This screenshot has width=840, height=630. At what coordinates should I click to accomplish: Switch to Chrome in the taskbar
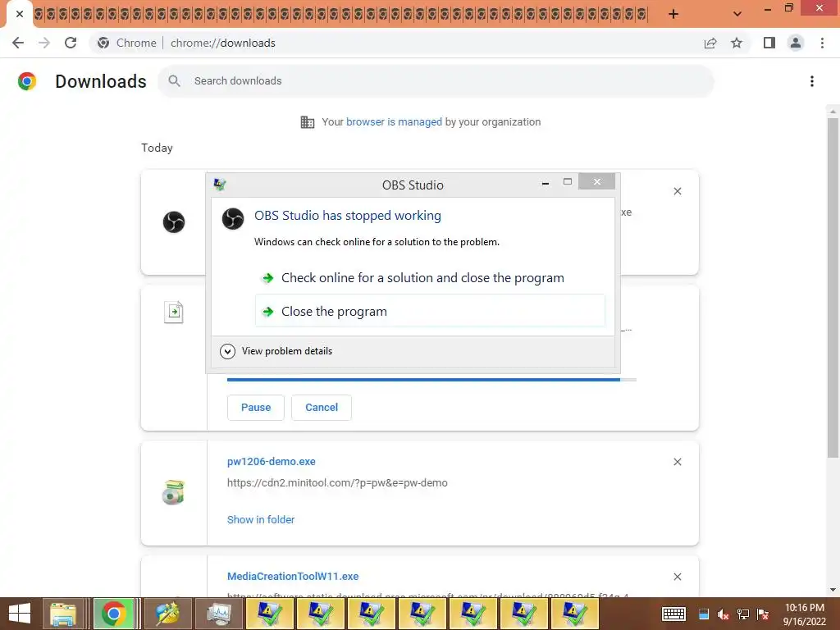(x=113, y=614)
